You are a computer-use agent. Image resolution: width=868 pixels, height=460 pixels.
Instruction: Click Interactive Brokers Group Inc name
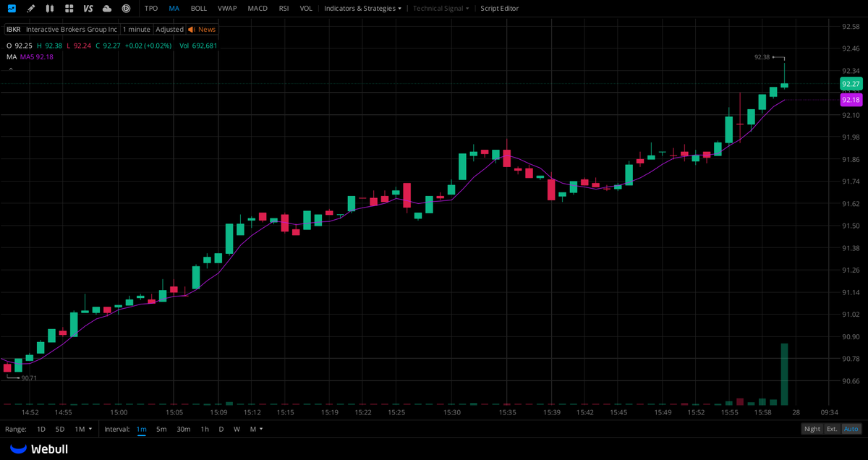(72, 30)
